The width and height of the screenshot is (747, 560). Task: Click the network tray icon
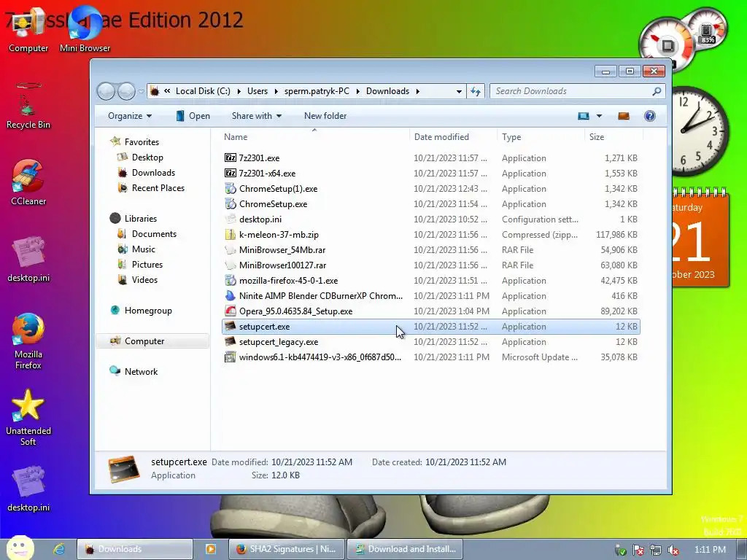656,550
